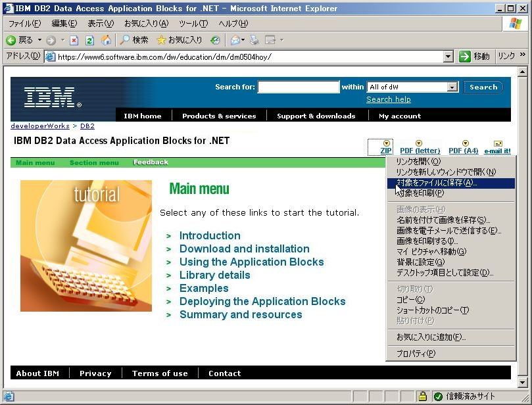Click the download icon above ZIP

(x=386, y=143)
